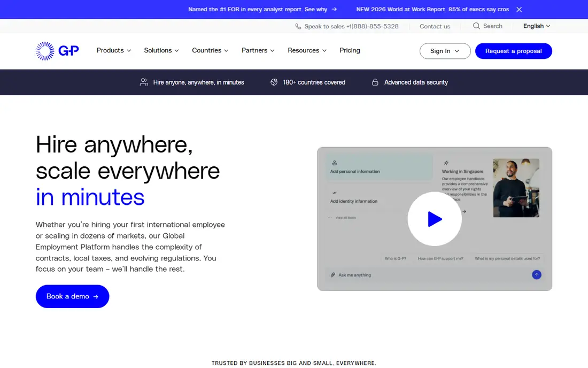Click the paperclip icon beside Ask me anything
This screenshot has height=368, width=588.
[x=332, y=275]
